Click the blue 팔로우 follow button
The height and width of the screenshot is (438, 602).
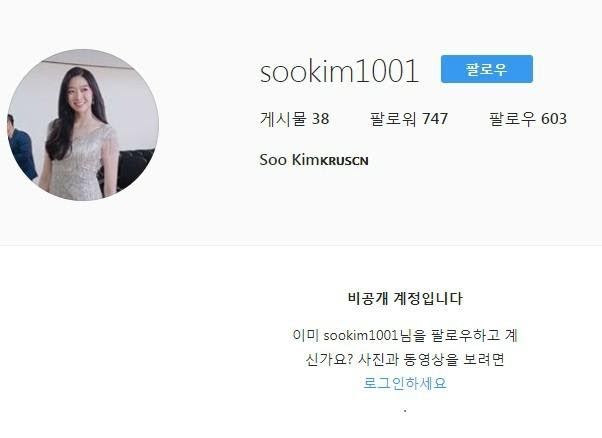(x=486, y=69)
